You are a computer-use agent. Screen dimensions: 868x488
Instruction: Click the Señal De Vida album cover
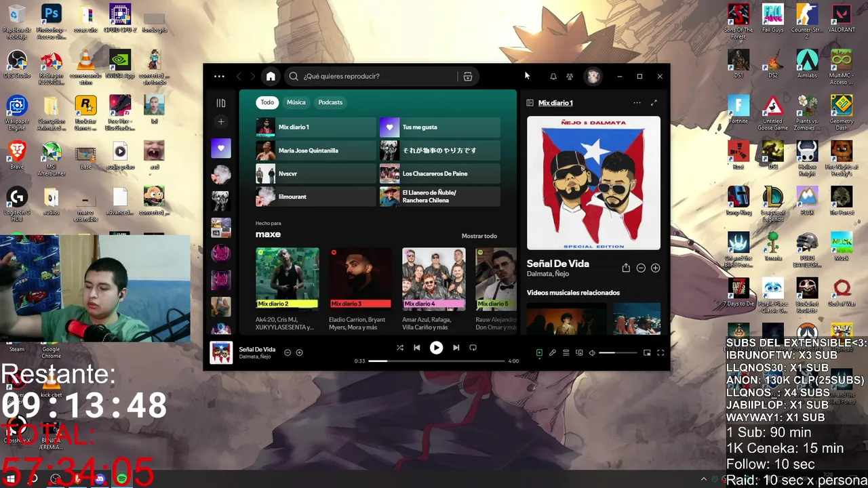pyautogui.click(x=593, y=183)
